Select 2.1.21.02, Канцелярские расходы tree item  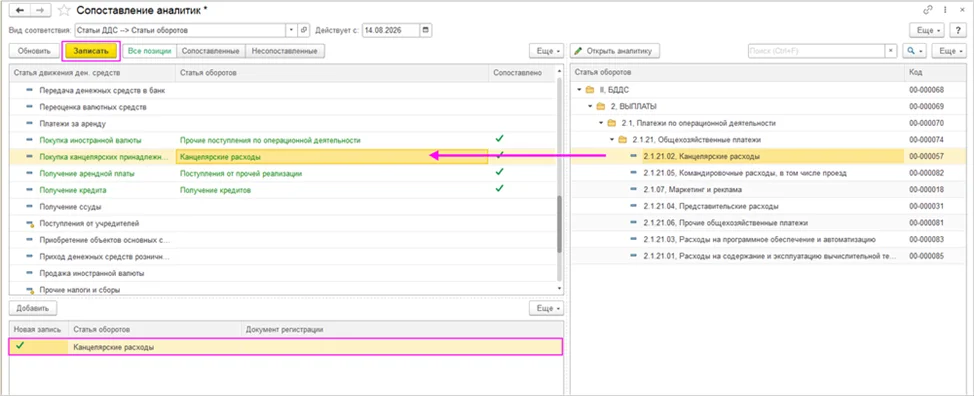click(x=701, y=156)
